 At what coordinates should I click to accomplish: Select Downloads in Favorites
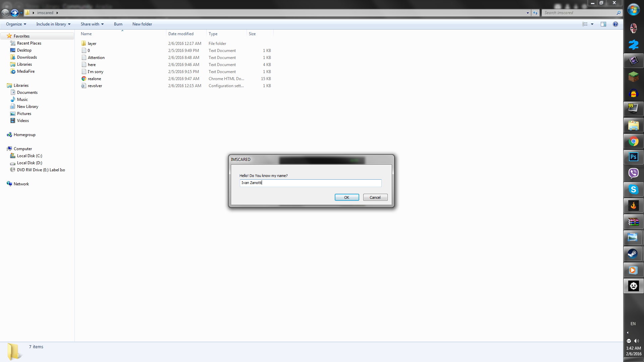click(x=27, y=57)
